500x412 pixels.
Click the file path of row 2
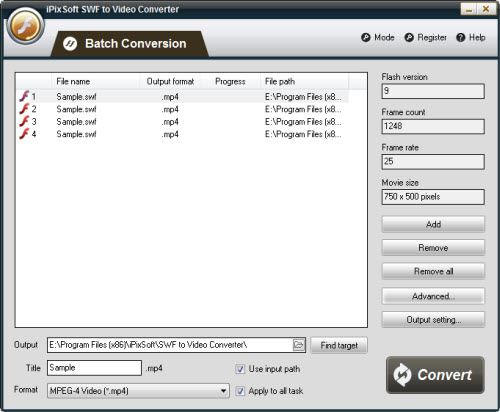(303, 109)
